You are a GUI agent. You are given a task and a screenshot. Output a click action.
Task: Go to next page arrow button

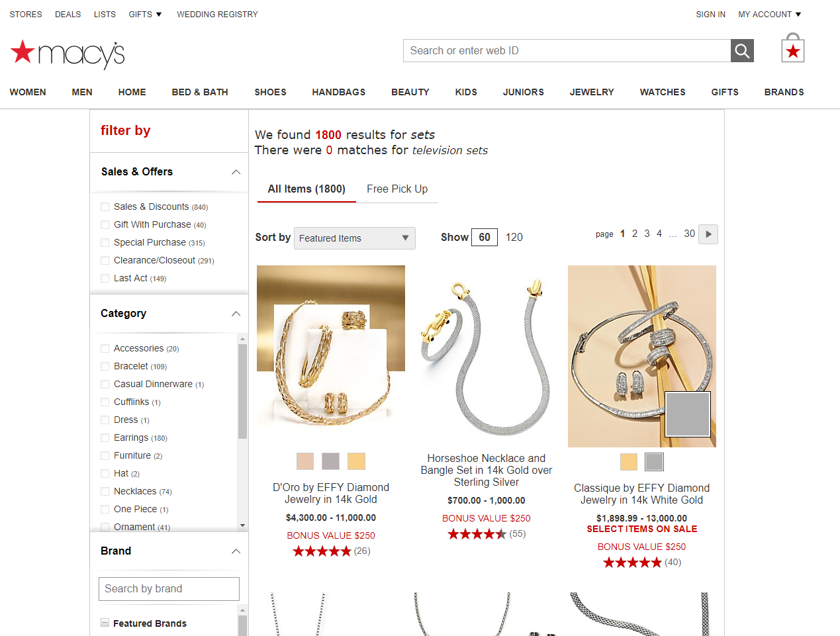(x=708, y=234)
